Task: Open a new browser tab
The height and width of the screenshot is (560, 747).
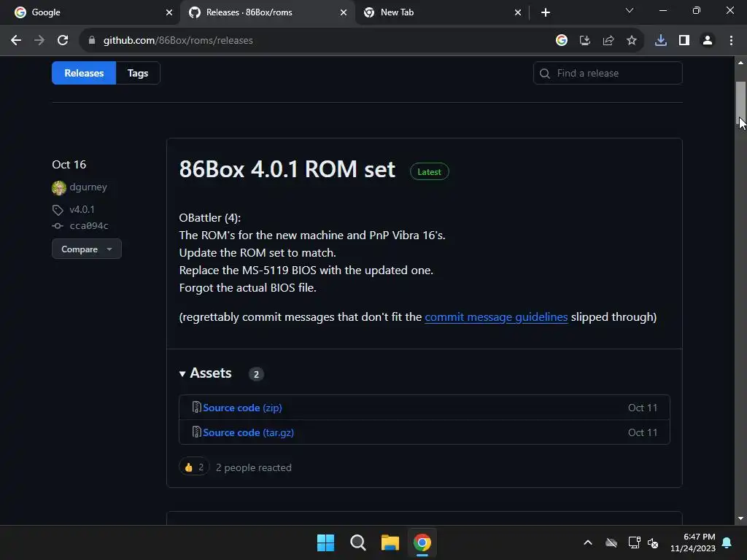Action: point(546,12)
